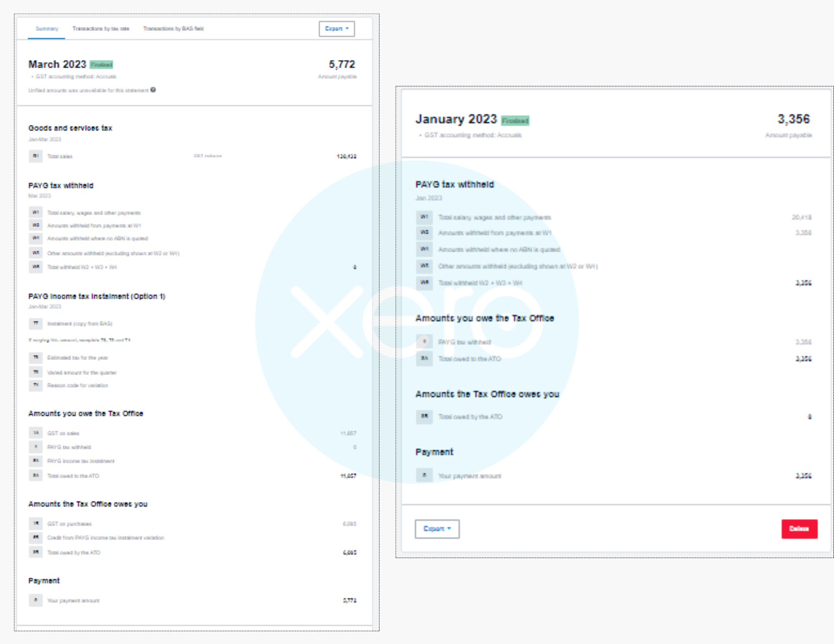834x644 pixels.
Task: Click the G1 badge next to Total sales
Action: coord(35,156)
